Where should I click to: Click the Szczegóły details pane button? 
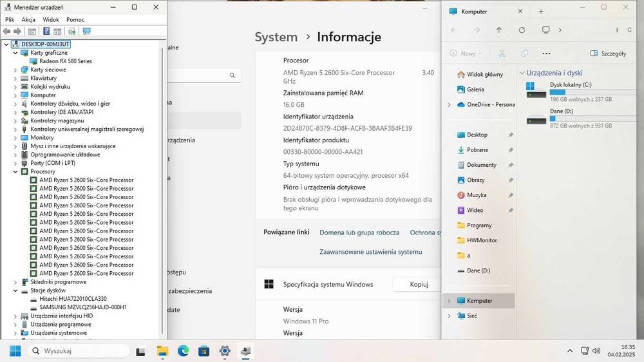[x=609, y=53]
